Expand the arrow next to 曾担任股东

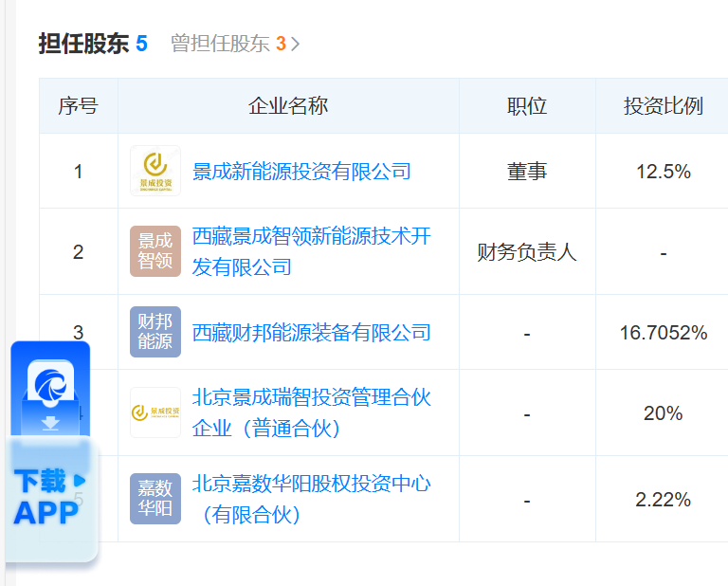click(296, 44)
